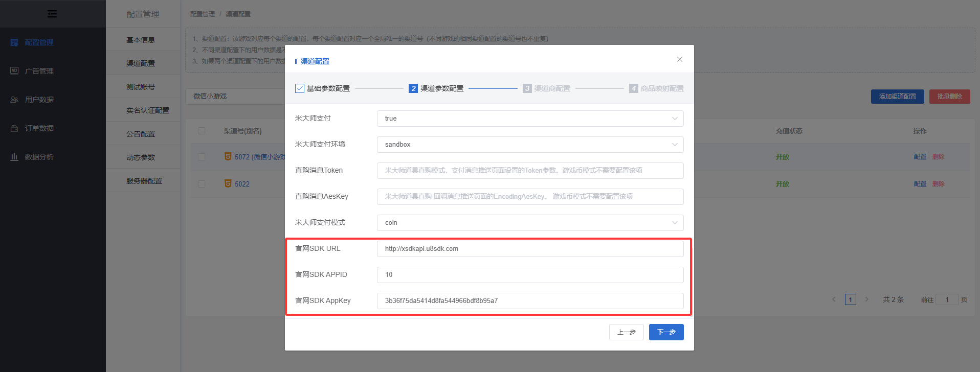Open the 米大师支付环境 sandbox dropdown
The height and width of the screenshot is (372, 980).
(530, 145)
